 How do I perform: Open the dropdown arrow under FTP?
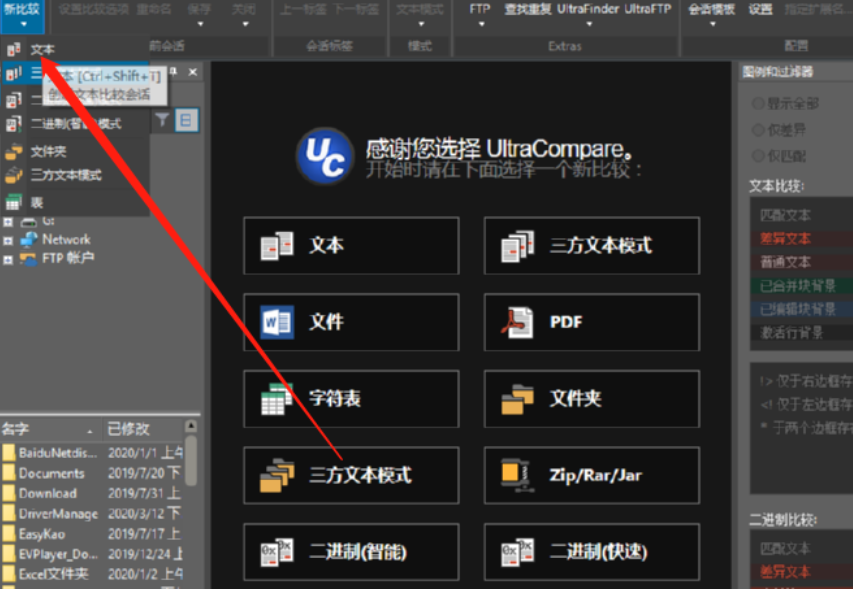pos(481,24)
